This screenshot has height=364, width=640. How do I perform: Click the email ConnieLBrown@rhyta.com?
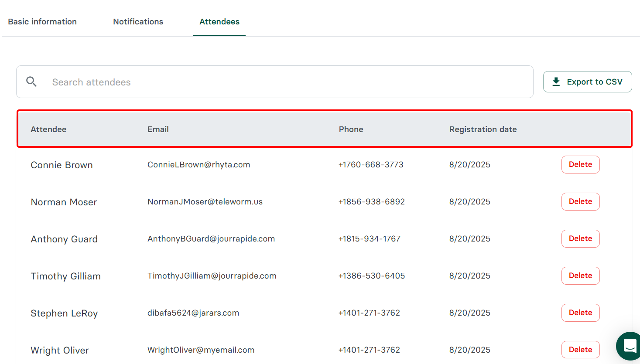pos(199,164)
